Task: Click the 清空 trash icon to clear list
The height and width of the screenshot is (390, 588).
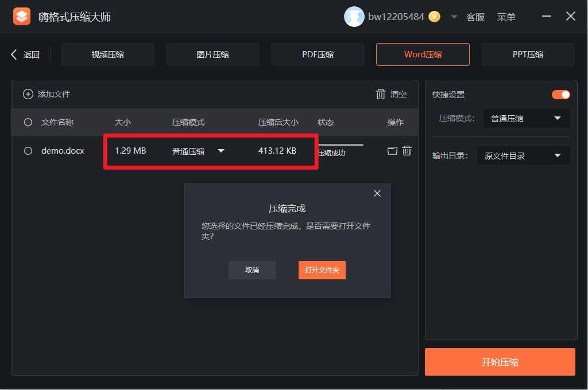Action: tap(380, 94)
